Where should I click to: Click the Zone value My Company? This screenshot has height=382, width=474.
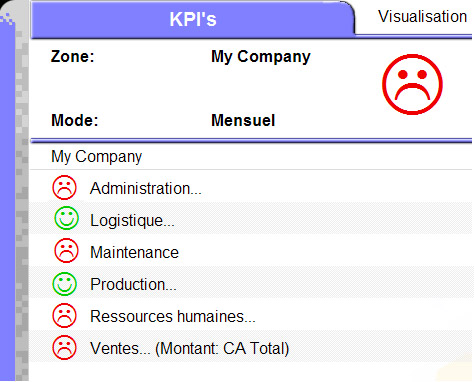point(261,57)
